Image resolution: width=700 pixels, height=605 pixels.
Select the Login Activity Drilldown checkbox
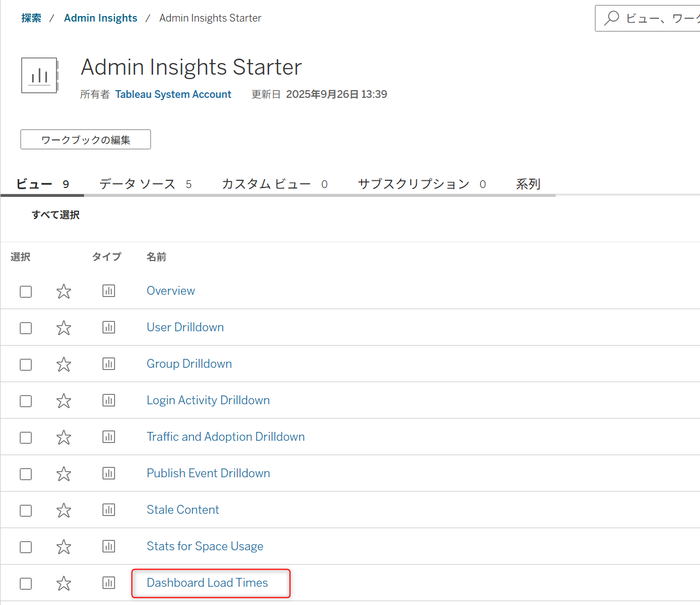(25, 401)
